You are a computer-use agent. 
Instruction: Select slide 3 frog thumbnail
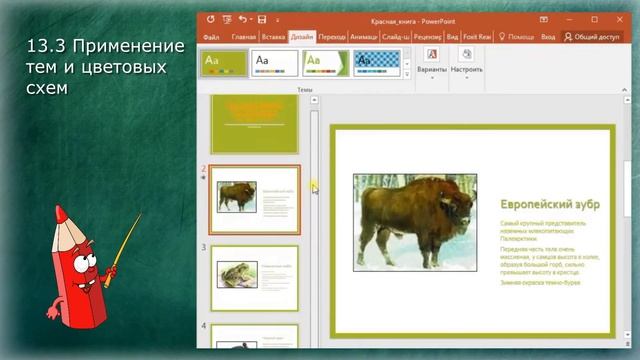pyautogui.click(x=255, y=278)
